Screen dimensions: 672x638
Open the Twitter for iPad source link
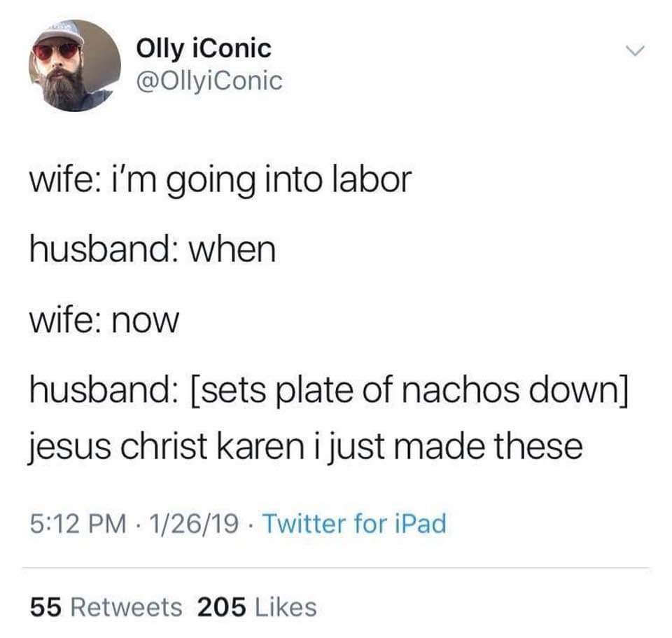354,524
